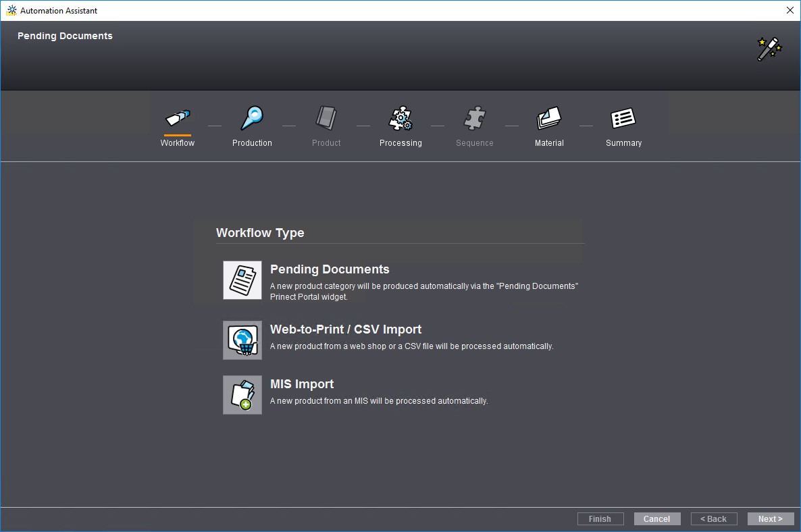Close the Automation Assistant window
The image size is (801, 532).
(x=790, y=10)
